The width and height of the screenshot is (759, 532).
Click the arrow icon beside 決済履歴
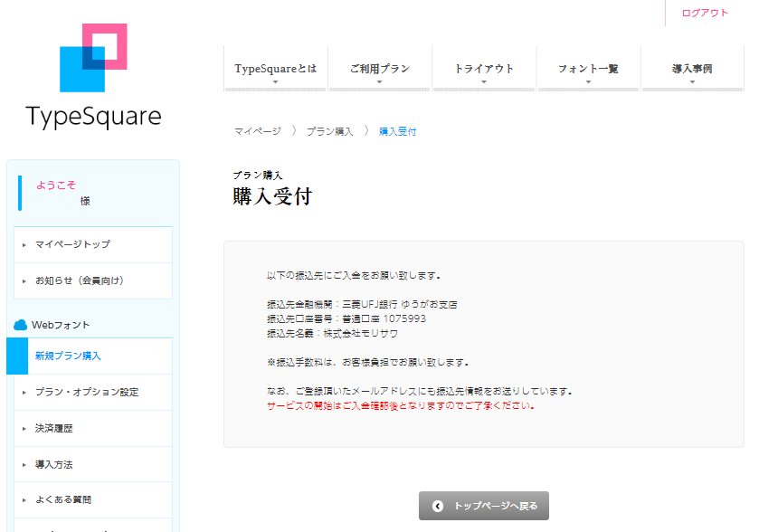tap(23, 427)
